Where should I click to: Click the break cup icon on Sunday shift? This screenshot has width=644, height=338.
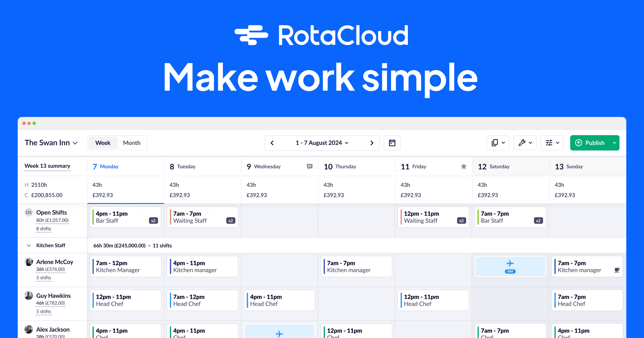point(617,270)
